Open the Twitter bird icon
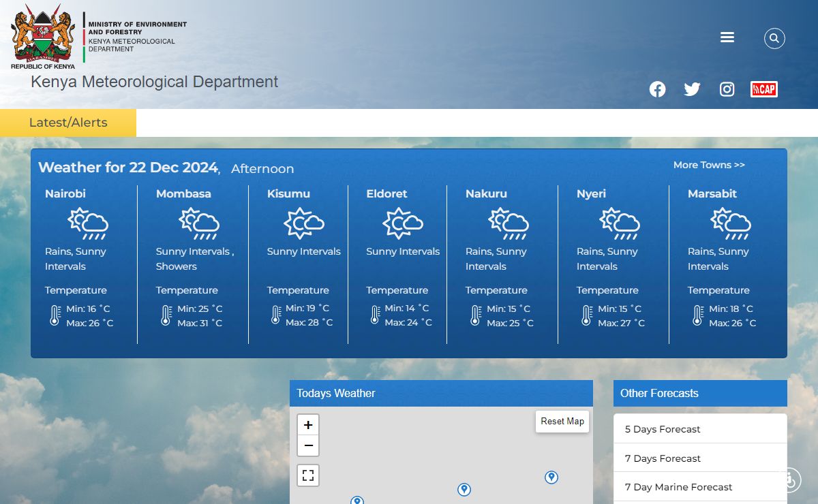Screen dimensions: 818x504 click(x=692, y=89)
